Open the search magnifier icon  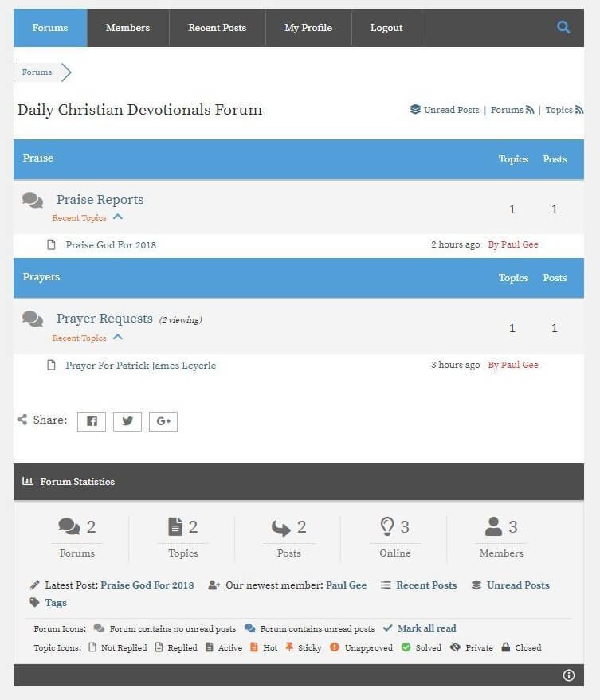(563, 27)
